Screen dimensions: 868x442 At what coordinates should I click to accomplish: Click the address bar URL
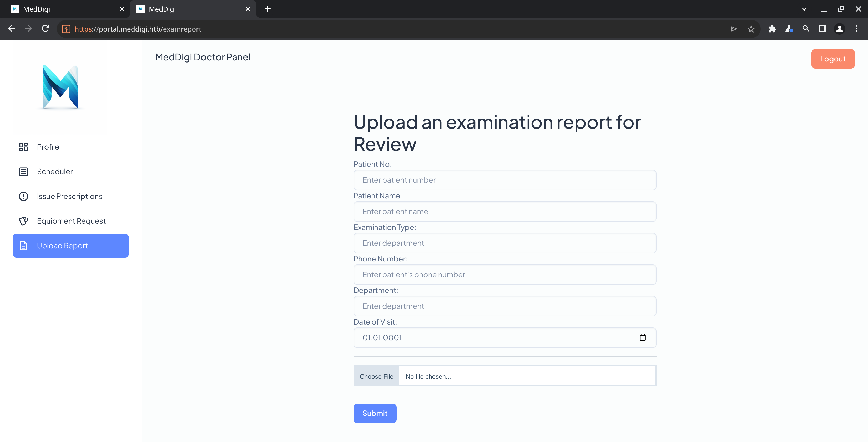(138, 29)
